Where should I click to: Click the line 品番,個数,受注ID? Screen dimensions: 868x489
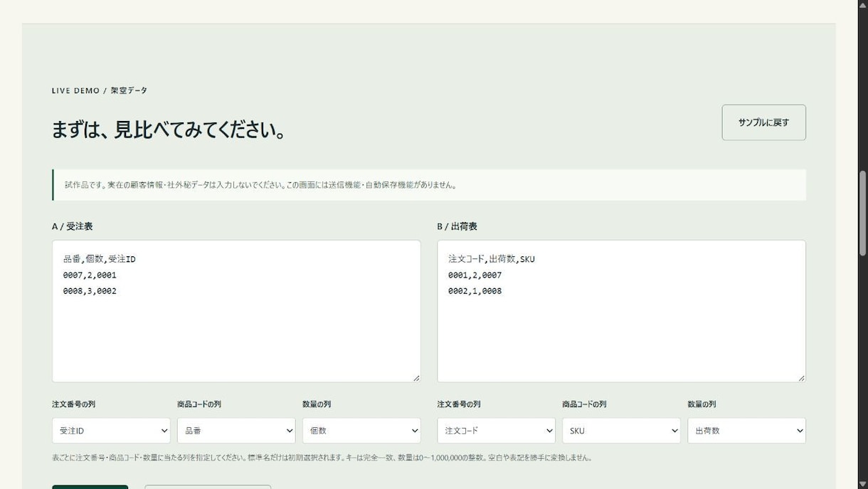(x=99, y=259)
